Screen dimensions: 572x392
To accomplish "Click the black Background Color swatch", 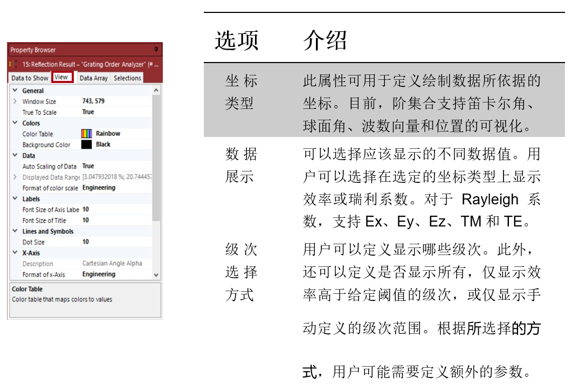I will point(86,145).
